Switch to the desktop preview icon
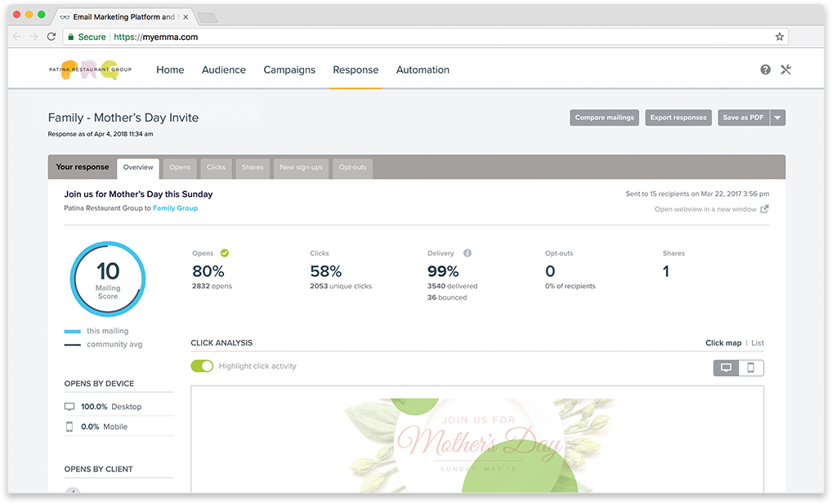832x504 pixels. (726, 368)
